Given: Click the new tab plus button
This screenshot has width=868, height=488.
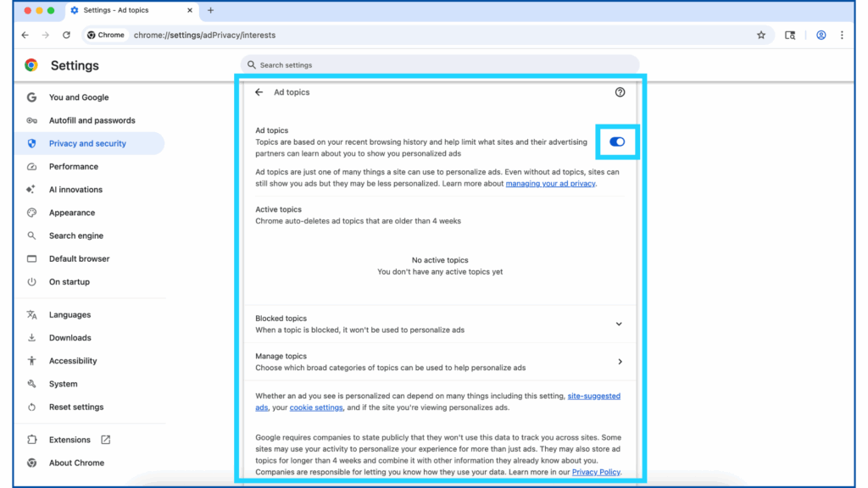Looking at the screenshot, I should [211, 10].
